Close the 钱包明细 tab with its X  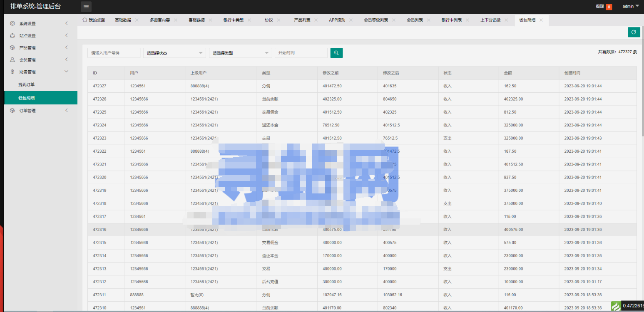[541, 20]
